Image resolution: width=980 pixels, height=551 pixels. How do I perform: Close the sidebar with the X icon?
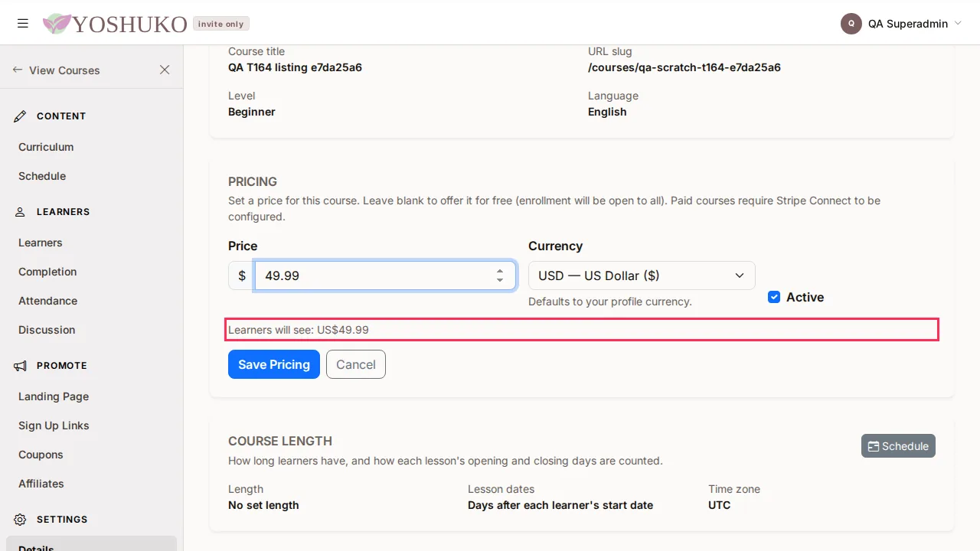(x=165, y=70)
